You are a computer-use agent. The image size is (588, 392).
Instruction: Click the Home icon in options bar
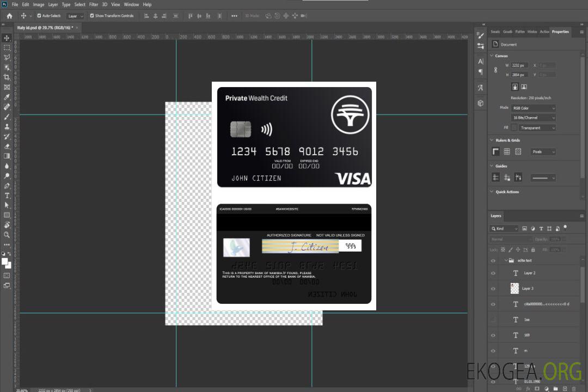(x=9, y=16)
